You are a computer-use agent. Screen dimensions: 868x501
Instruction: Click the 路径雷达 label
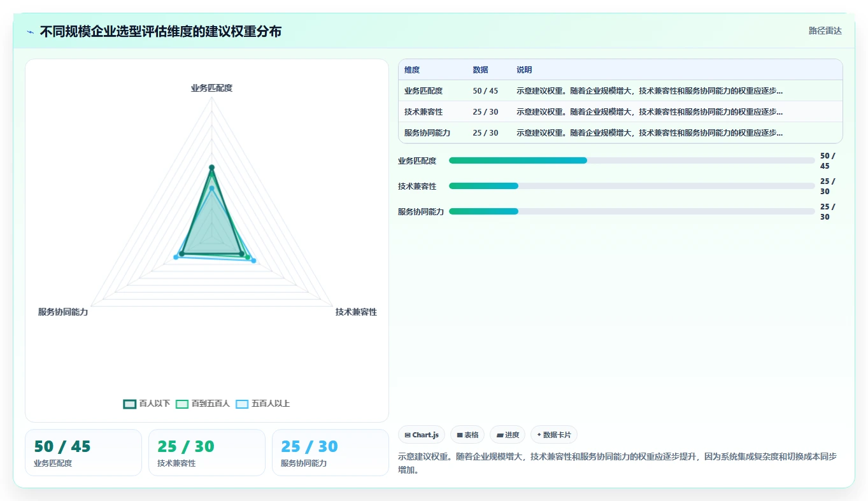coord(825,31)
